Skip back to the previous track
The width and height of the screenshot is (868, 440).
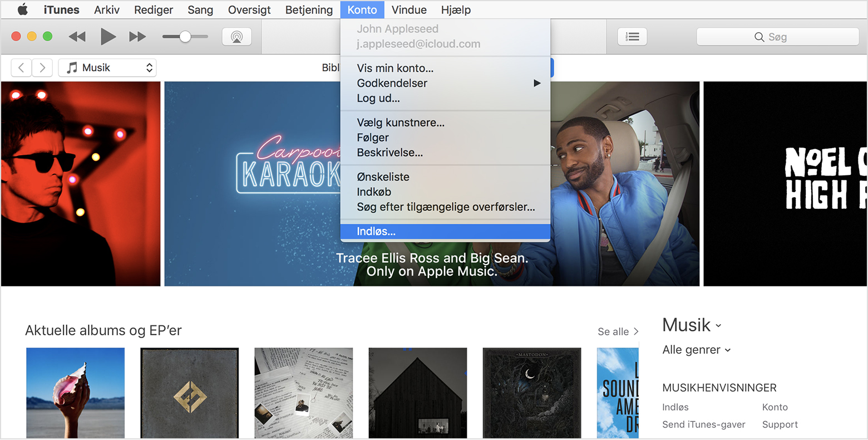pos(77,37)
